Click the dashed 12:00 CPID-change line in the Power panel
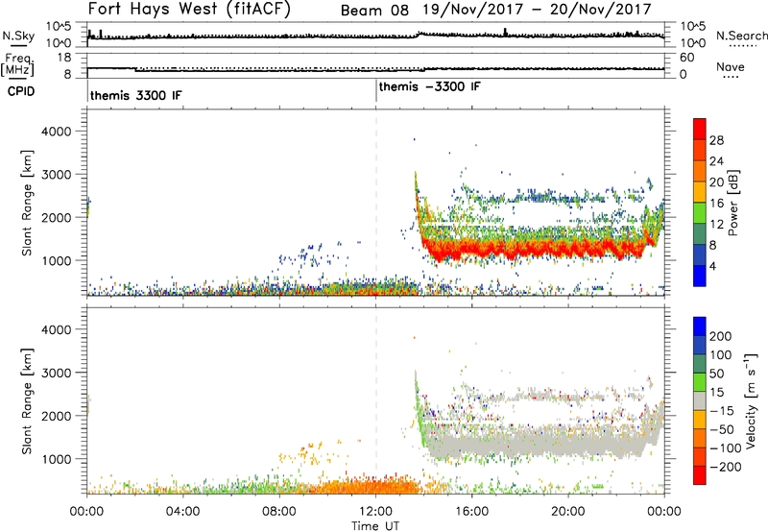The image size is (768, 532). 375,203
